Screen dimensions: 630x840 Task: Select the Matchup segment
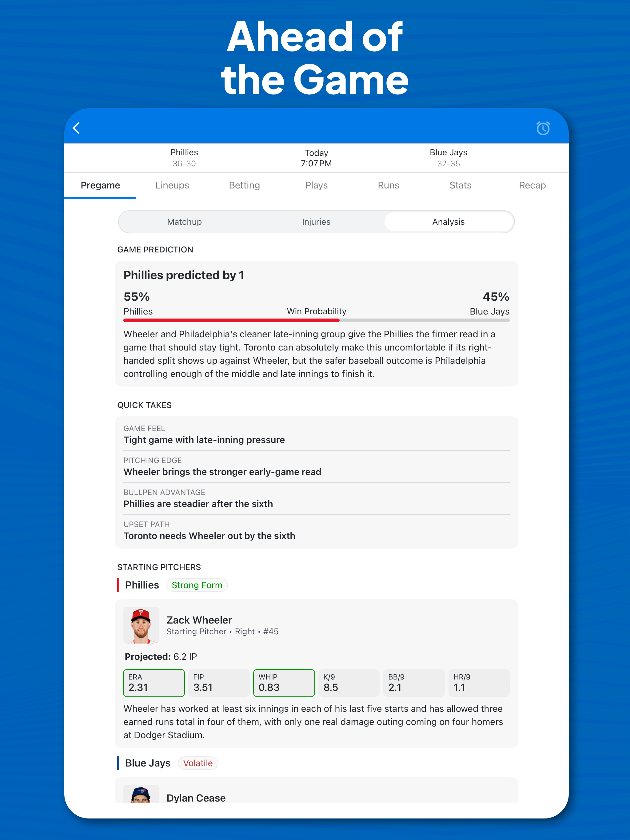184,222
